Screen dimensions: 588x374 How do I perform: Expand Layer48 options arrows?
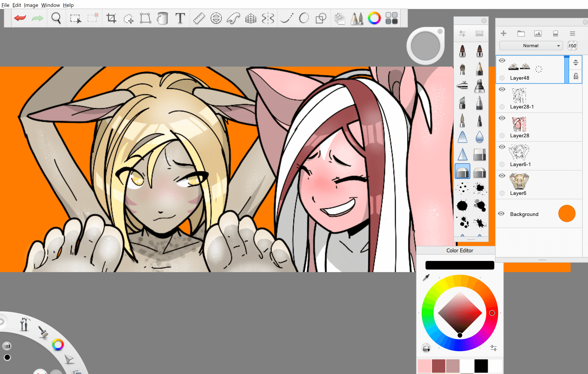[x=576, y=63]
